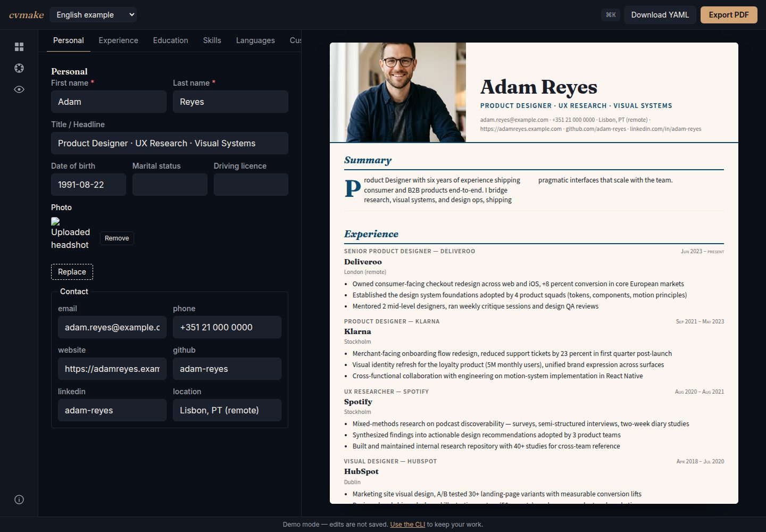Edit the github contact field
Viewport: 766px width, 532px height.
point(227,369)
